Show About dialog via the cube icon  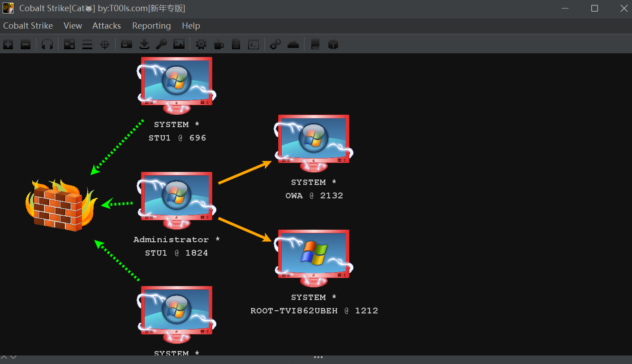click(333, 44)
